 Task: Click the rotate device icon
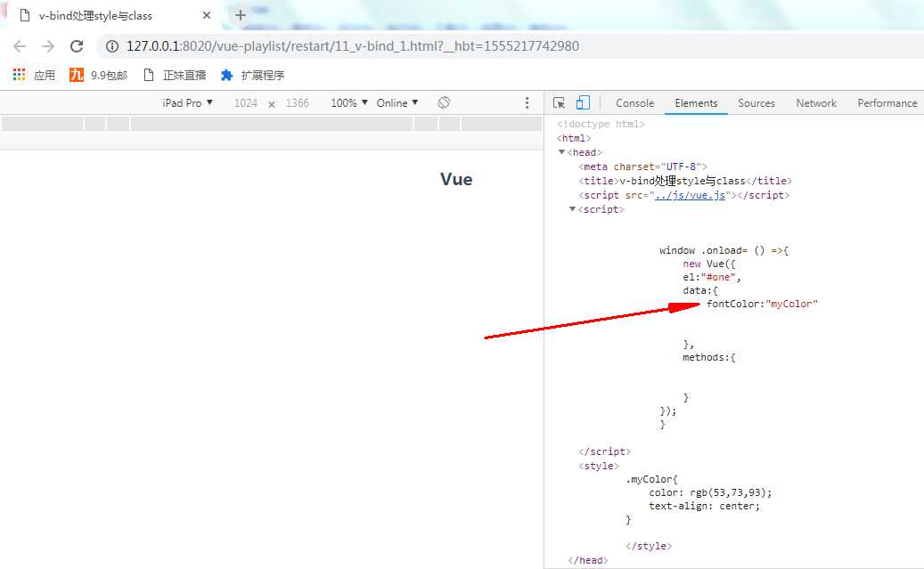point(444,102)
